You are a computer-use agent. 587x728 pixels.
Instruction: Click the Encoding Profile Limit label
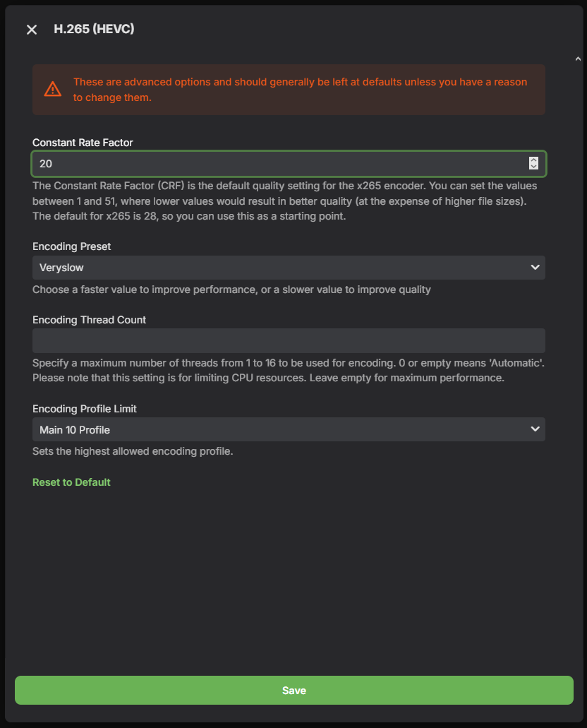(85, 409)
